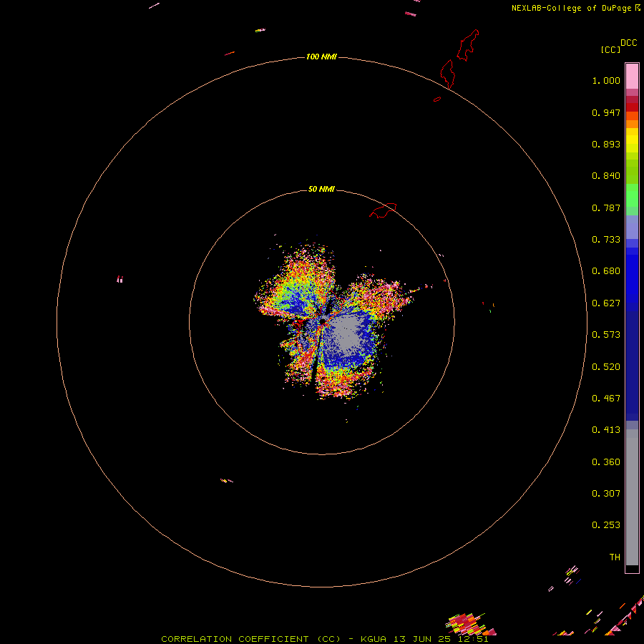This screenshot has height=644, width=644.
Task: Select the 0.893 legend value
Action: tap(606, 144)
